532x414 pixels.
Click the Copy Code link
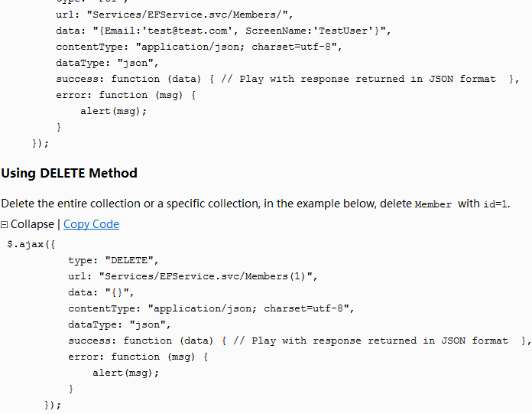91,224
